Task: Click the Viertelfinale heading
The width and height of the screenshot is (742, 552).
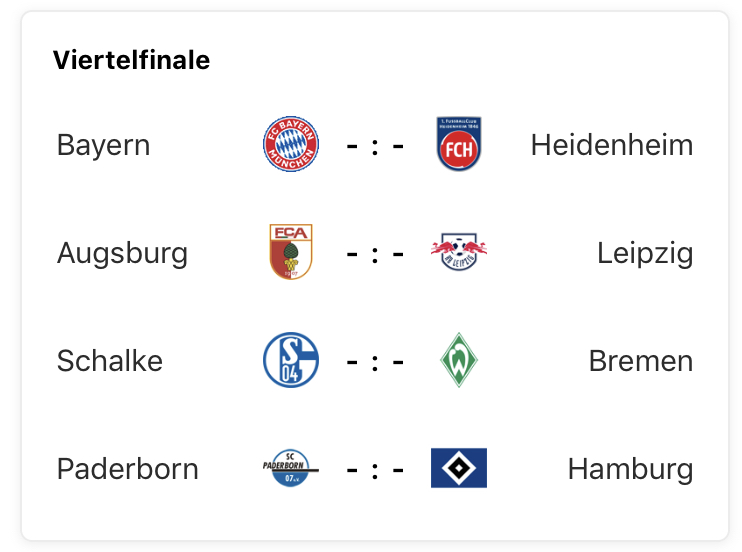Action: (131, 60)
